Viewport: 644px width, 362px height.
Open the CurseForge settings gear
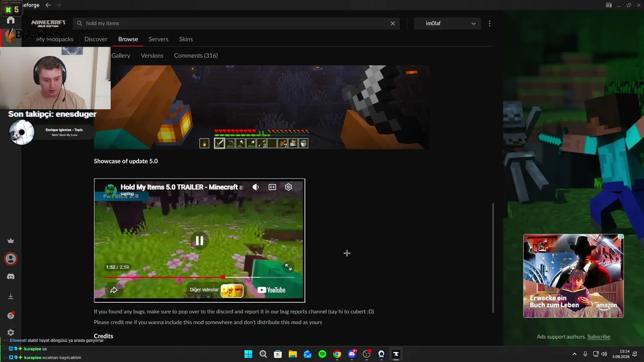pyautogui.click(x=11, y=332)
